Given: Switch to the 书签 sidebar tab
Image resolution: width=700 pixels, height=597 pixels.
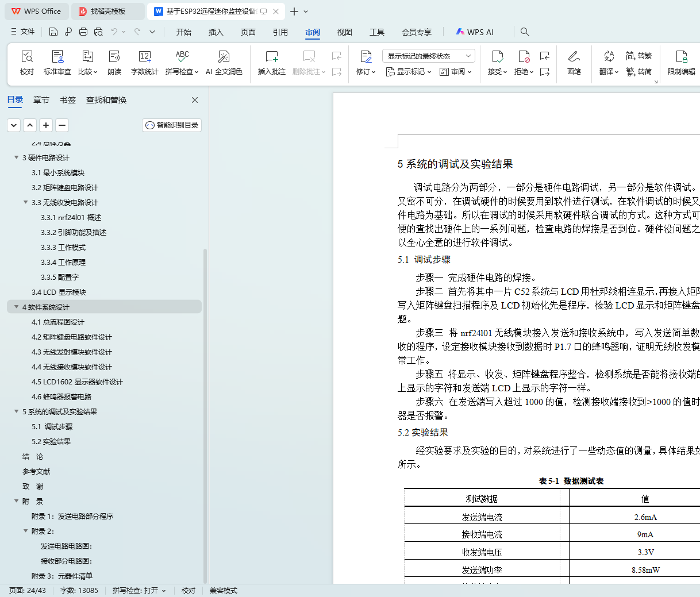Looking at the screenshot, I should point(68,100).
